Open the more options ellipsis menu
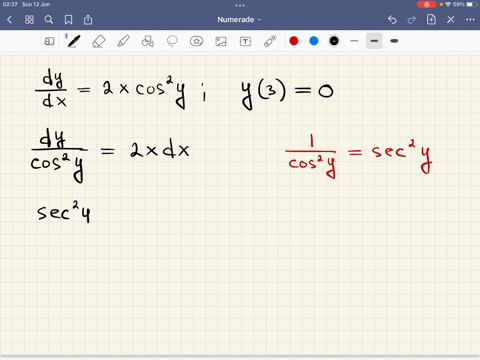The height and width of the screenshot is (360, 480). (x=470, y=20)
